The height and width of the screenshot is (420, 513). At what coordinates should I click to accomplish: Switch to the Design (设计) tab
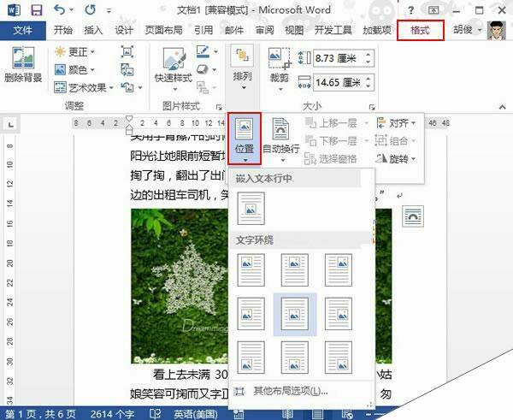tap(124, 30)
